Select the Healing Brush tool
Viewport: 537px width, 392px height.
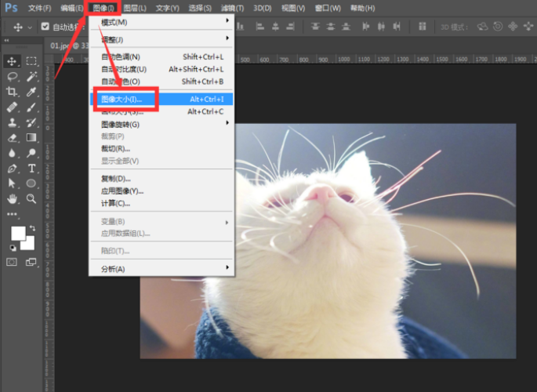12,107
